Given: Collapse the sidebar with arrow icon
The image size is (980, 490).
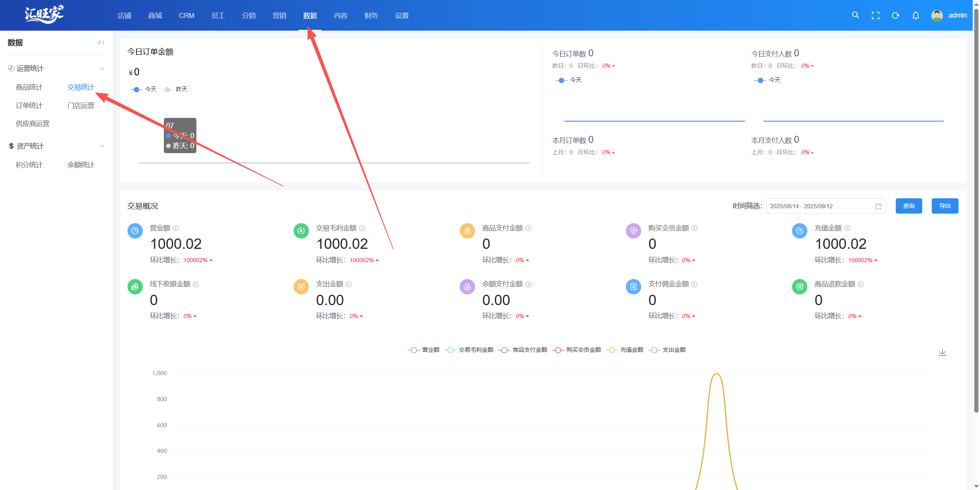Looking at the screenshot, I should pos(101,42).
